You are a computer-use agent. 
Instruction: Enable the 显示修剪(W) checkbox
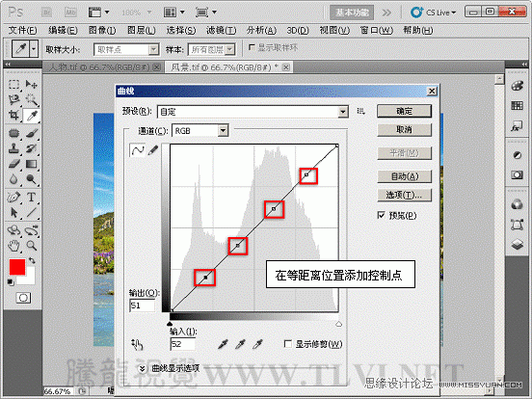click(288, 344)
